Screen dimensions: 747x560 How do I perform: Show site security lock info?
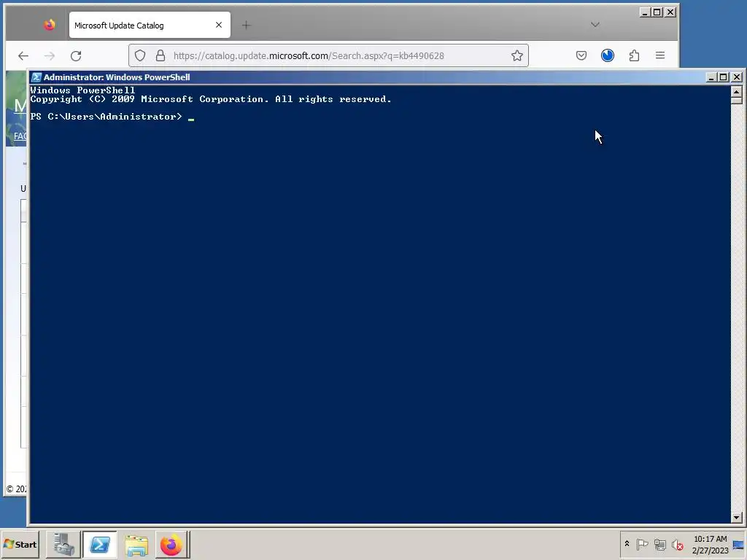[160, 55]
